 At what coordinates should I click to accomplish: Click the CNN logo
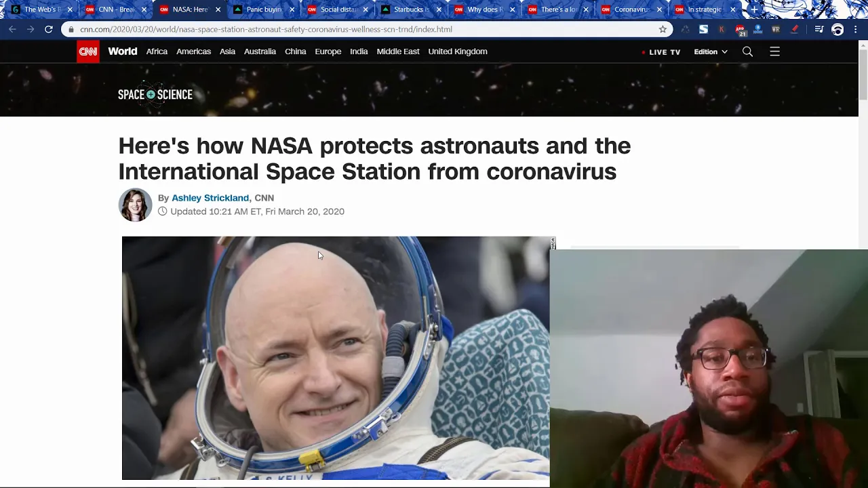point(87,52)
